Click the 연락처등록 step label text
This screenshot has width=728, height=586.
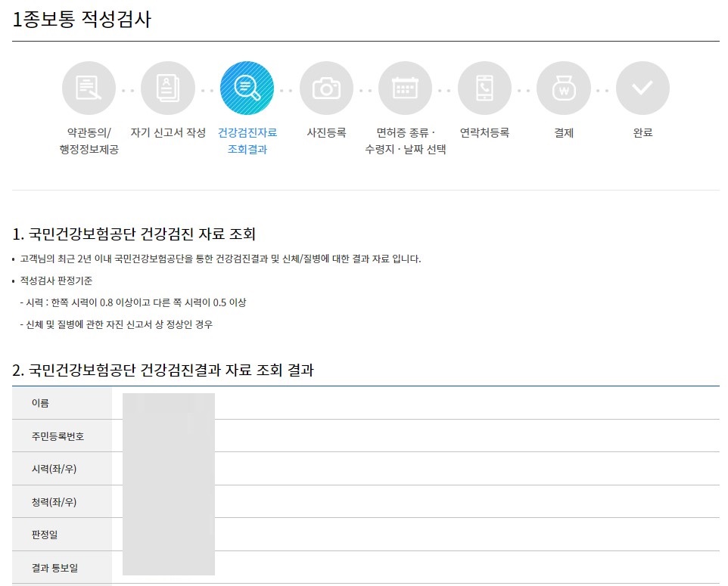click(484, 130)
